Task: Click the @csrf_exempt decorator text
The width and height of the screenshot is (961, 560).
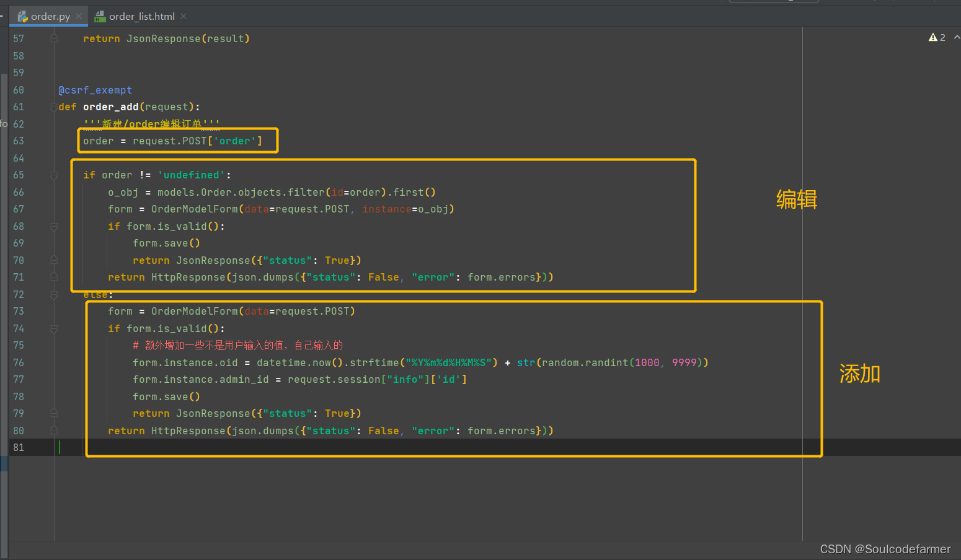Action: coord(95,90)
